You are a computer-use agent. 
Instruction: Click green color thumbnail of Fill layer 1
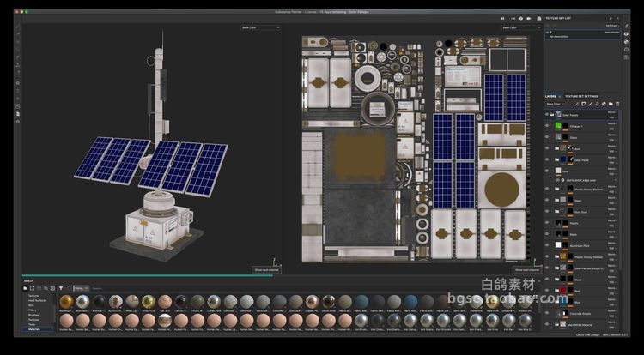pyautogui.click(x=558, y=126)
